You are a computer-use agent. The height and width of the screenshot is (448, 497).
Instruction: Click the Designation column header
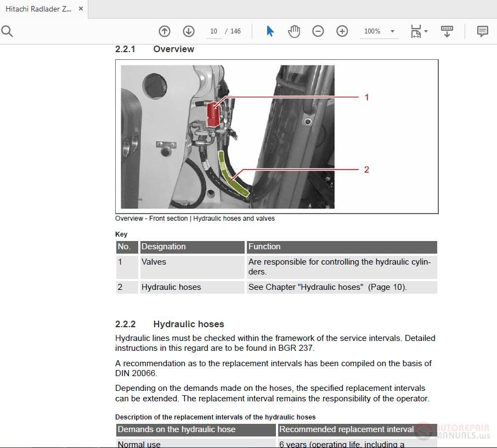[193, 247]
